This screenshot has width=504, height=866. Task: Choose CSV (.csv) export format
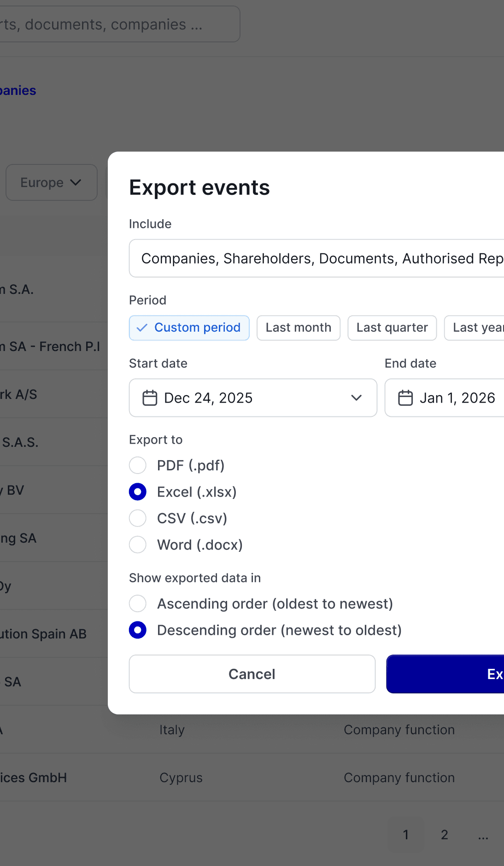138,518
